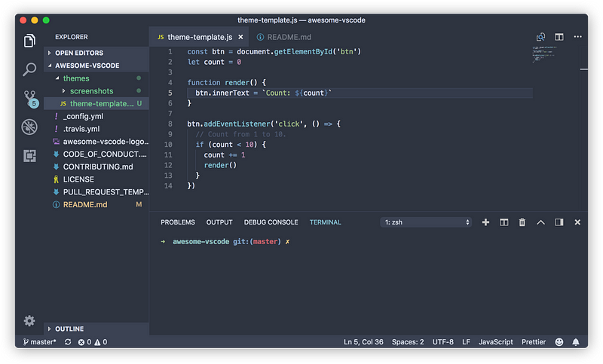
Task: Toggle Explorer view via files icon
Action: click(29, 41)
